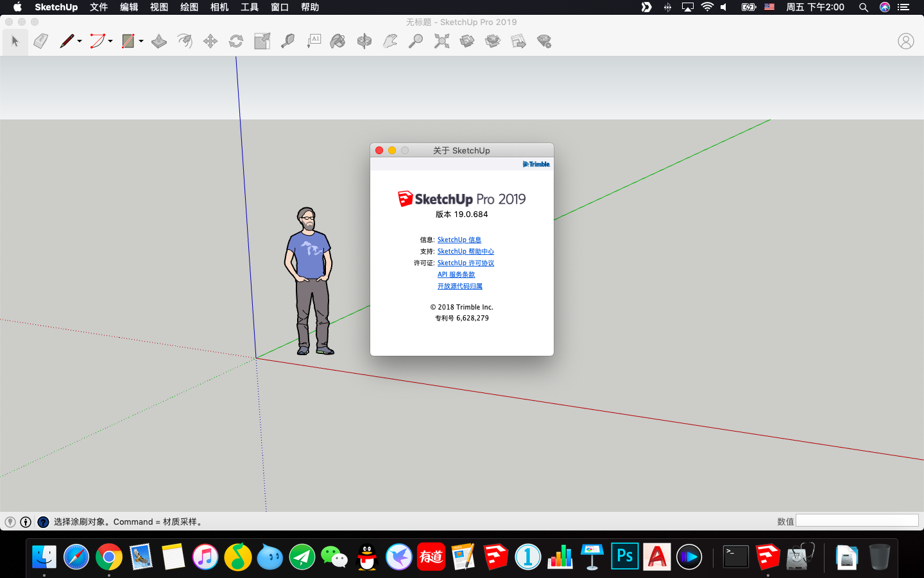Launch AutoCAD from the Dock
Viewport: 924px width, 578px height.
[x=657, y=557]
